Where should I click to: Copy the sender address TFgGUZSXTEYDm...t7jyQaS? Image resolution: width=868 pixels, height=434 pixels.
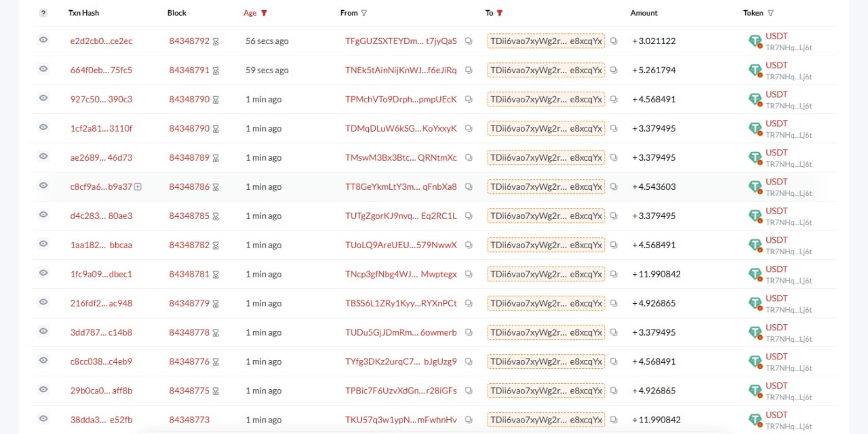click(x=469, y=41)
